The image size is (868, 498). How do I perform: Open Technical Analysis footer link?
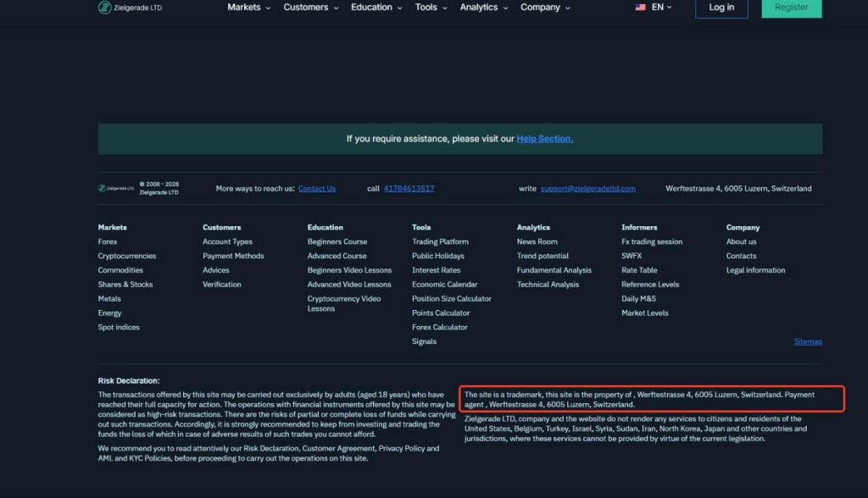point(548,285)
